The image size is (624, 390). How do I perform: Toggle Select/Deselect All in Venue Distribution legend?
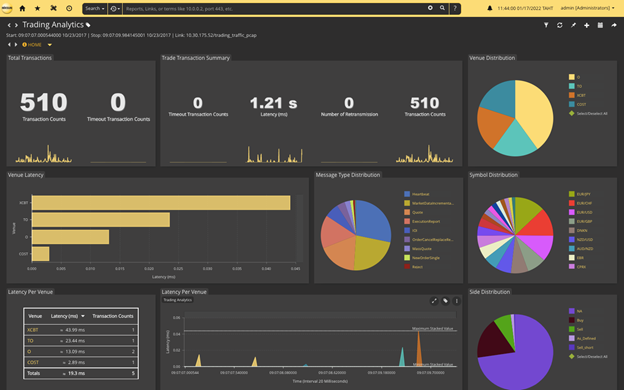click(588, 113)
